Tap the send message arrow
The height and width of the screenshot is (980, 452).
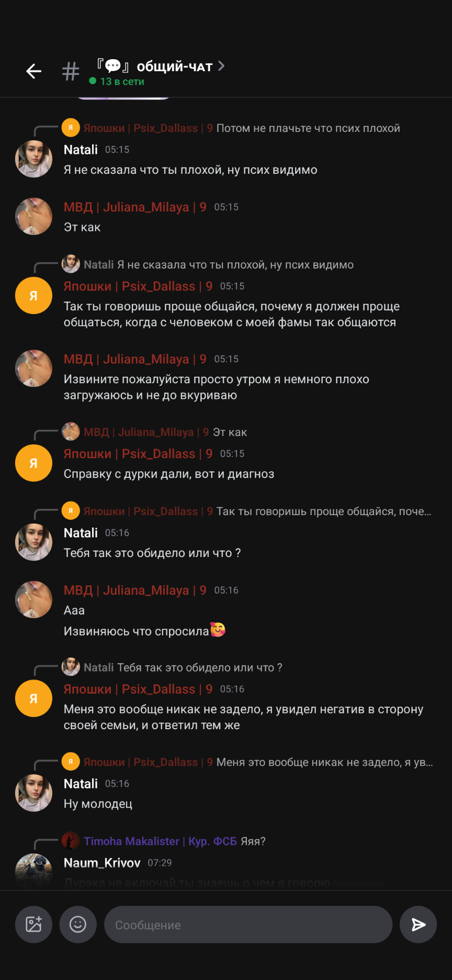click(418, 925)
